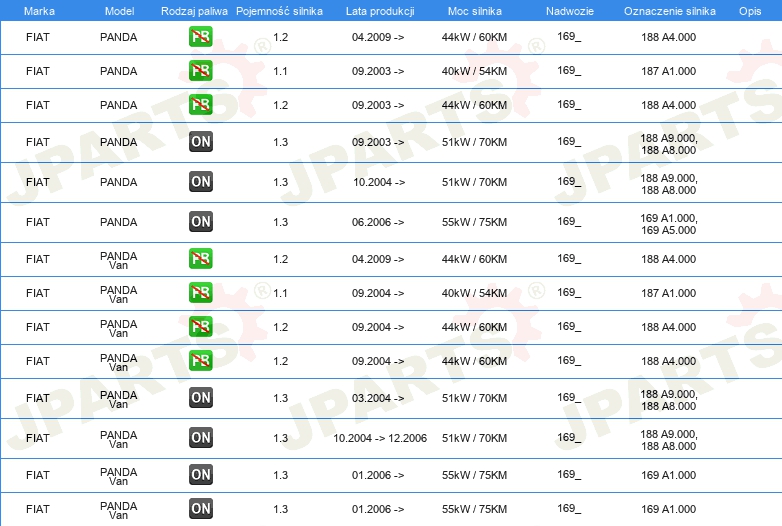Click the petrol fuel icon for PANDA 1.2 09.2003
The image size is (782, 526).
tap(200, 104)
